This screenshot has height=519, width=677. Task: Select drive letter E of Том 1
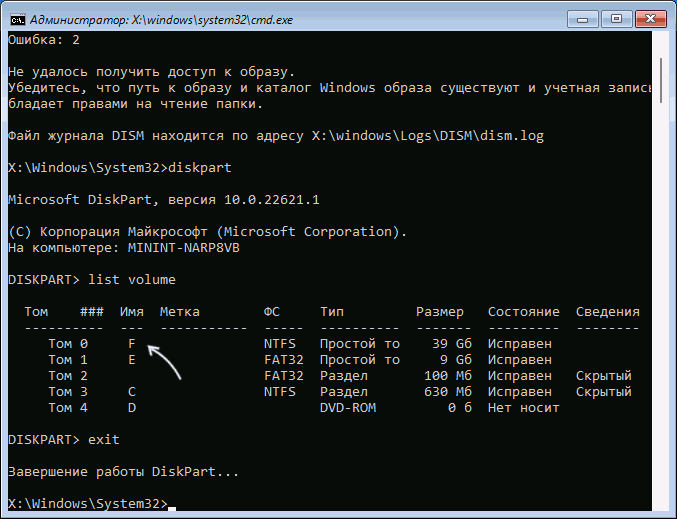pyautogui.click(x=129, y=360)
